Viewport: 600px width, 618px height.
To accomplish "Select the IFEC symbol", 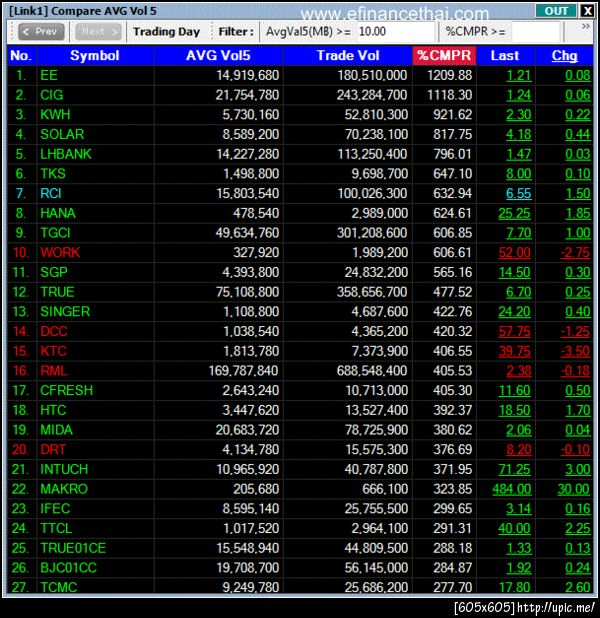I will pyautogui.click(x=55, y=509).
